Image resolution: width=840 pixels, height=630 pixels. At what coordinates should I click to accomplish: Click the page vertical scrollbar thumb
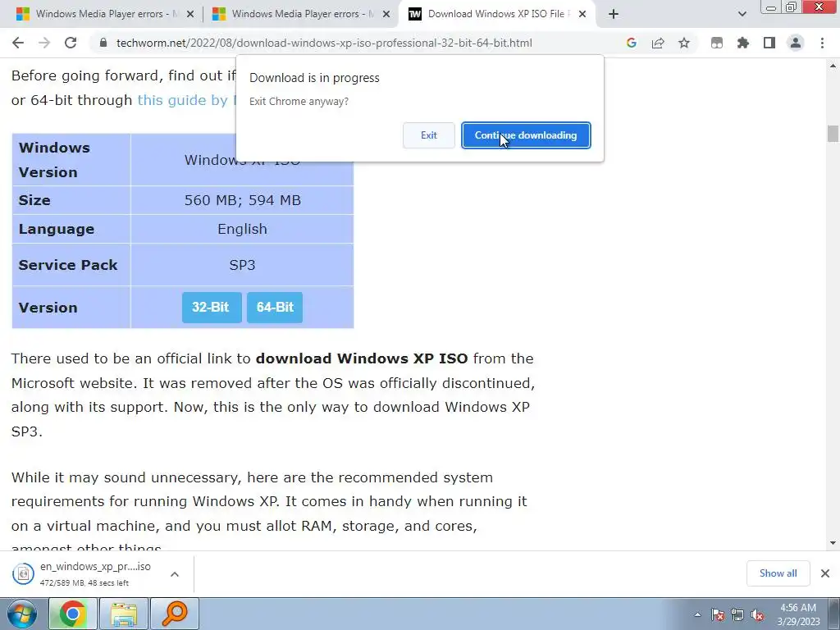coord(833,134)
